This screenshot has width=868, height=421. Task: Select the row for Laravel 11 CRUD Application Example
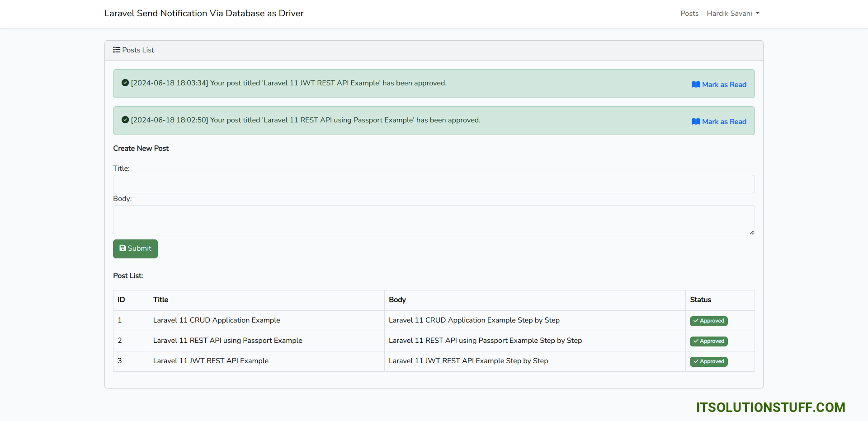point(217,320)
